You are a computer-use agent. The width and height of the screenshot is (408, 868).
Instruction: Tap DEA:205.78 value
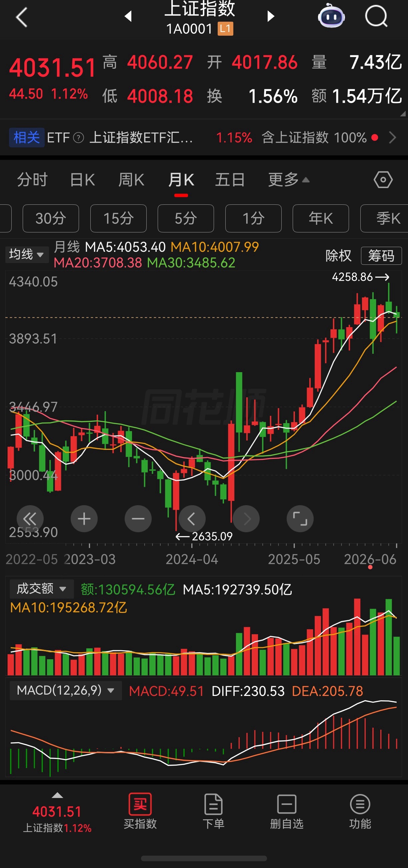pyautogui.click(x=327, y=691)
